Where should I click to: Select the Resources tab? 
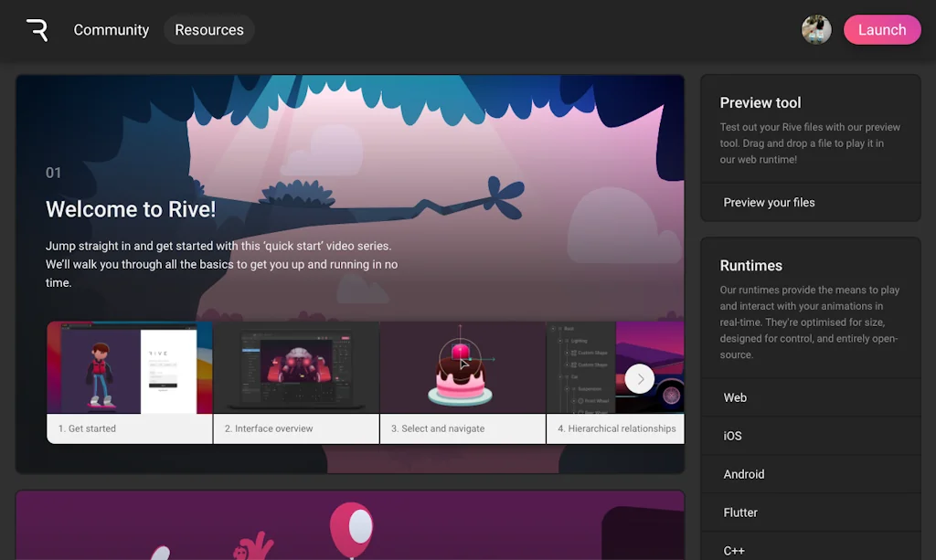coord(208,29)
